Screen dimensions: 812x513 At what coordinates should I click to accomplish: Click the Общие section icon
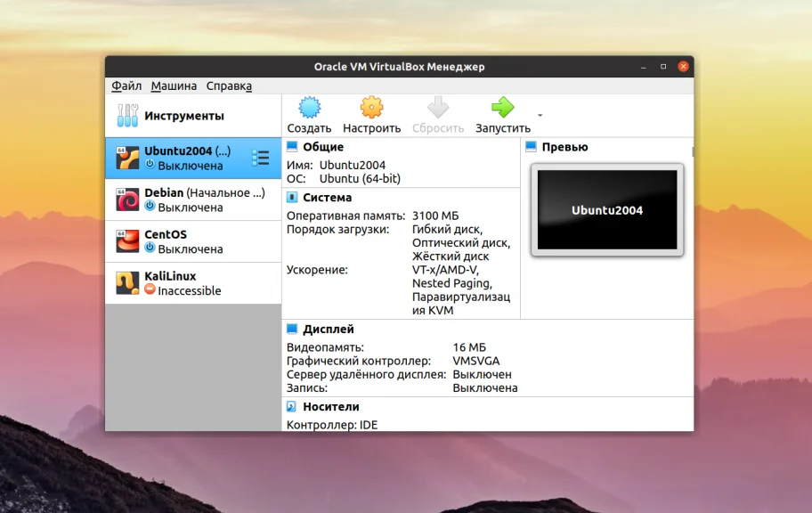292,147
